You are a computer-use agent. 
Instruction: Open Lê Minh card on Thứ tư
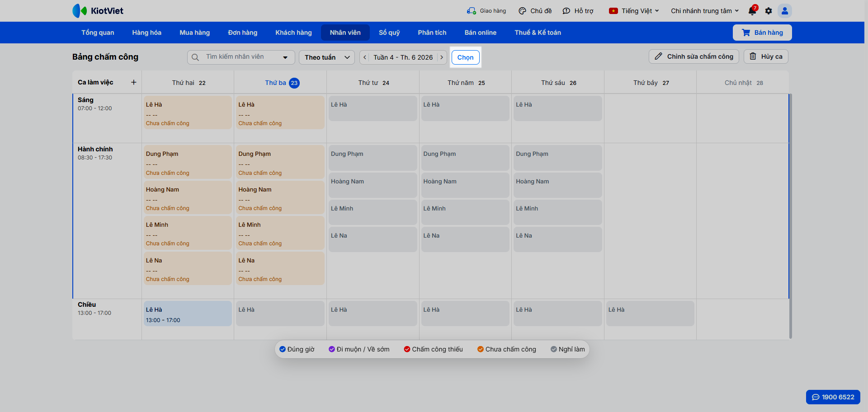coord(373,212)
